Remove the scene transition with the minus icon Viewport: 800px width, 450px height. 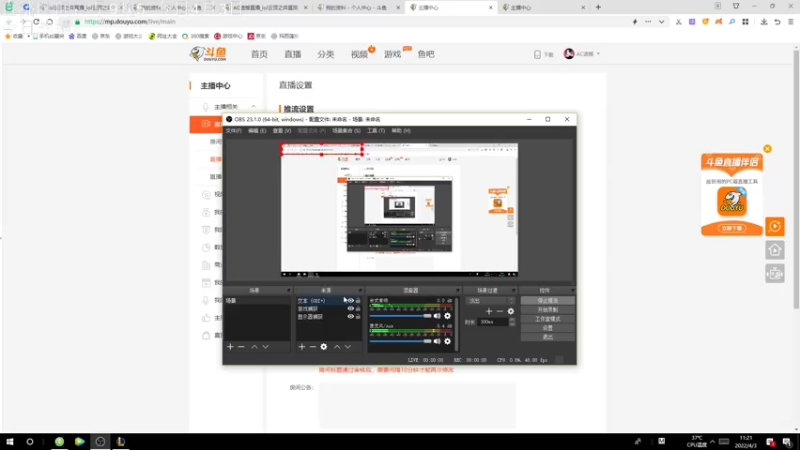(x=499, y=311)
